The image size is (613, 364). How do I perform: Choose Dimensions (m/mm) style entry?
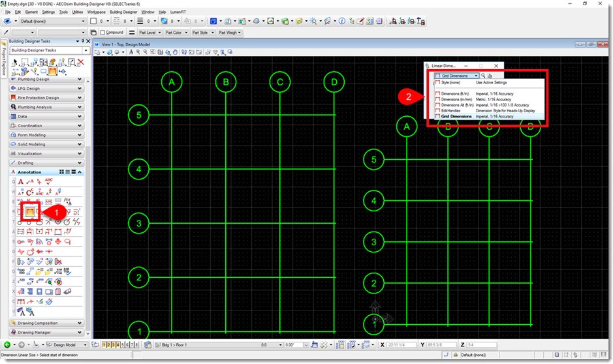489,100
